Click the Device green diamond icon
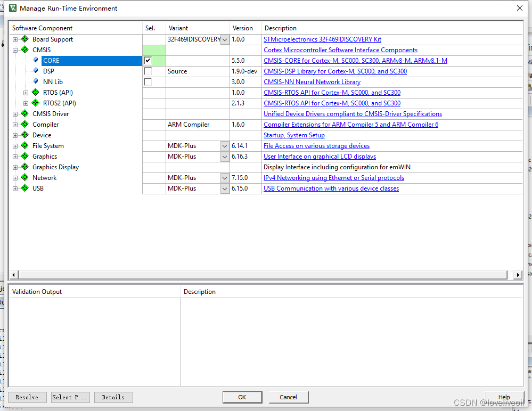The width and height of the screenshot is (532, 411). click(x=25, y=135)
